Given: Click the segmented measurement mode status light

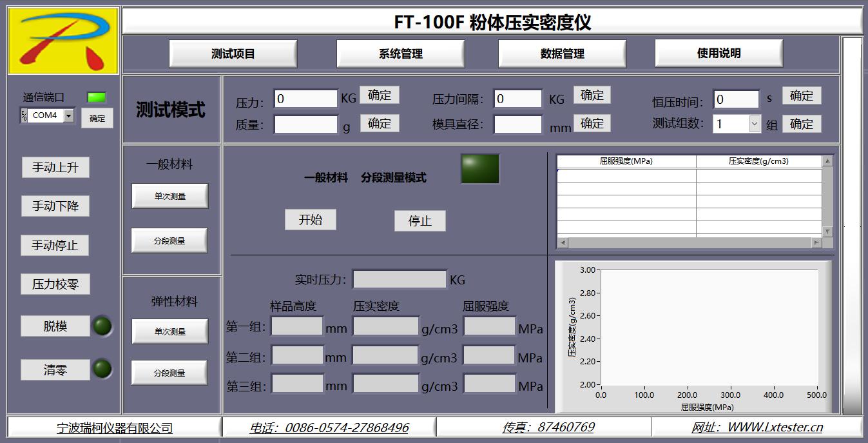Looking at the screenshot, I should coord(480,169).
